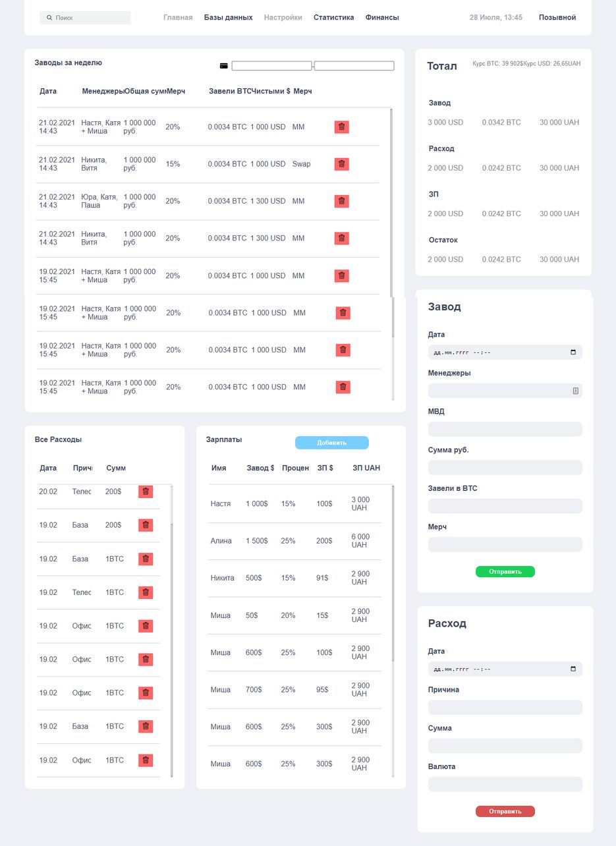Open the Базы данных menu item
Screen dimensions: 616x846
[228, 18]
